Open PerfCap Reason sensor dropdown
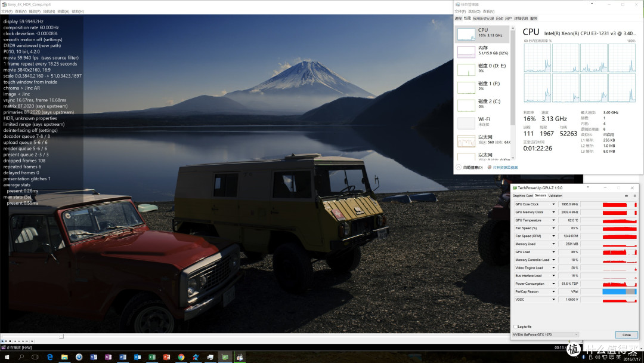This screenshot has height=363, width=644. tap(553, 291)
